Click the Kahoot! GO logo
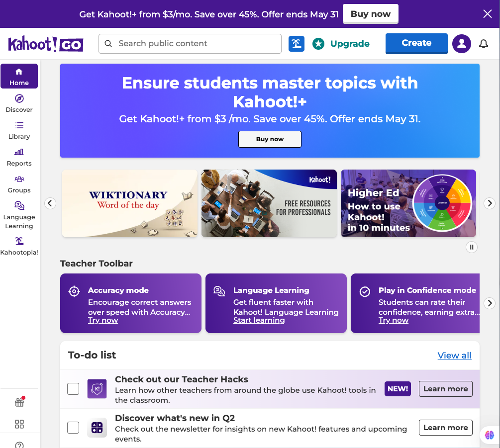Viewport: 500px width, 448px height. 46,44
